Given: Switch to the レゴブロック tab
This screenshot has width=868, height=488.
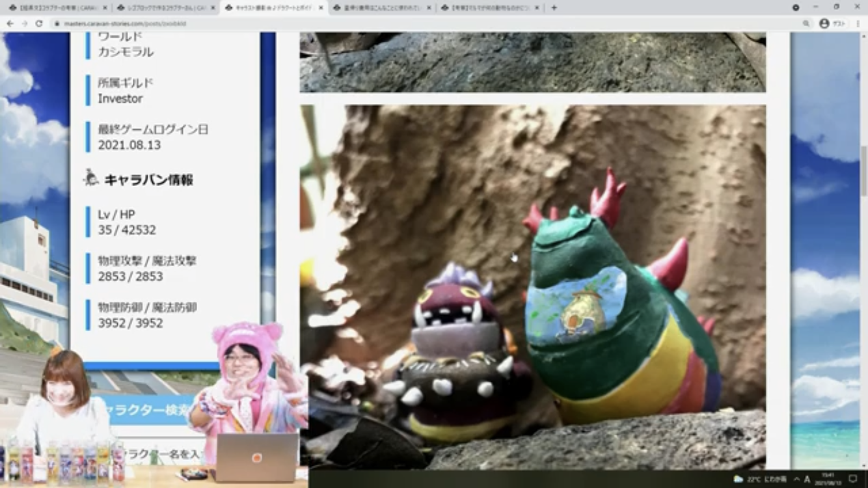Looking at the screenshot, I should coord(165,8).
